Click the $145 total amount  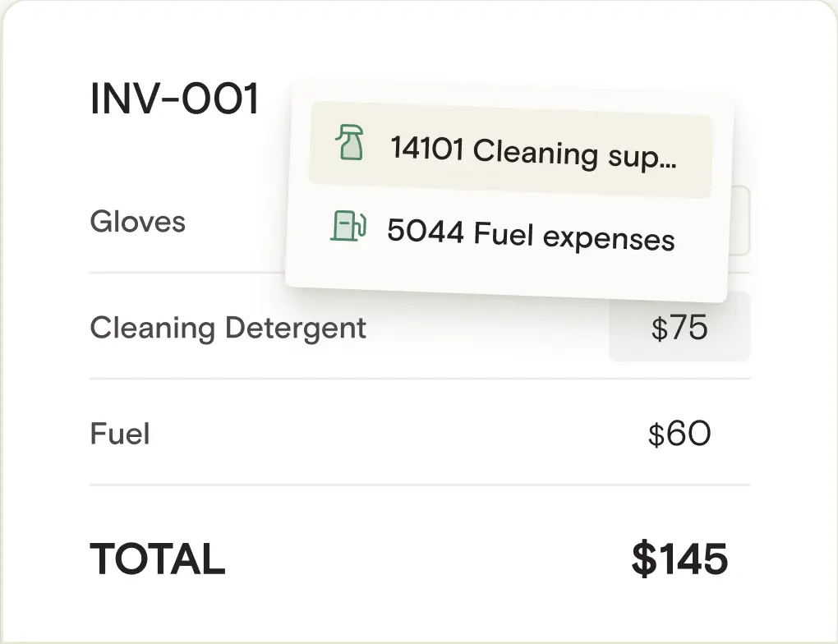point(679,559)
